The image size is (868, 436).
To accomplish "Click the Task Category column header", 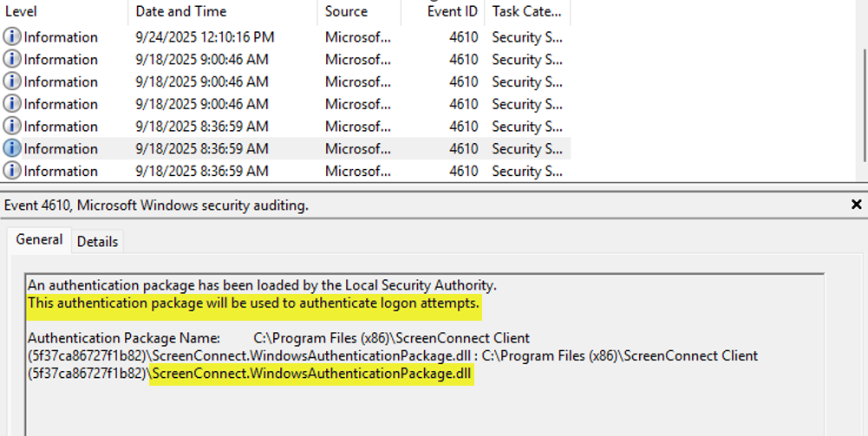I will click(x=527, y=11).
